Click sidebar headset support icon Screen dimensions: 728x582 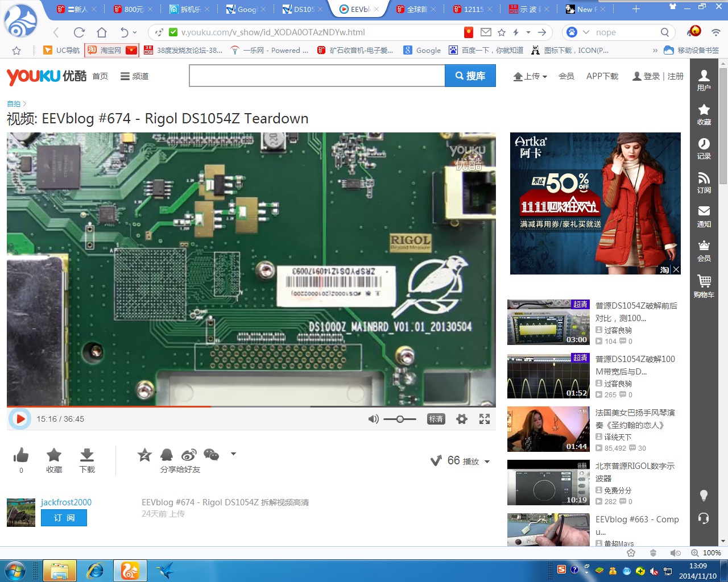pyautogui.click(x=704, y=518)
